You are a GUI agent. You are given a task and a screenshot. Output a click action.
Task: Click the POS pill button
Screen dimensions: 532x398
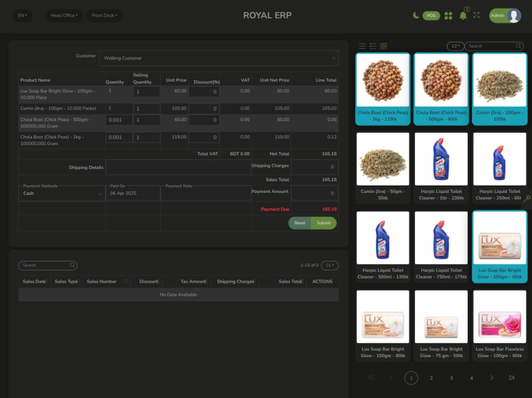pos(431,15)
